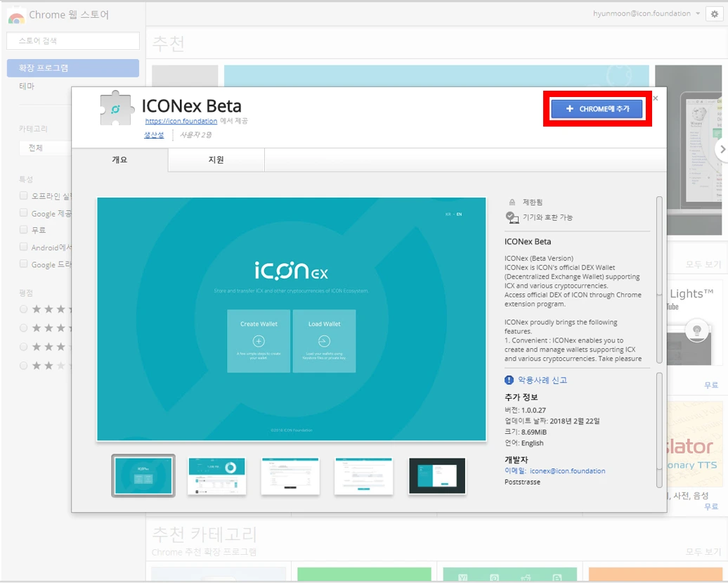Viewport: 728px width, 583px height.
Task: Select the third star rating radio button
Action: click(x=23, y=347)
